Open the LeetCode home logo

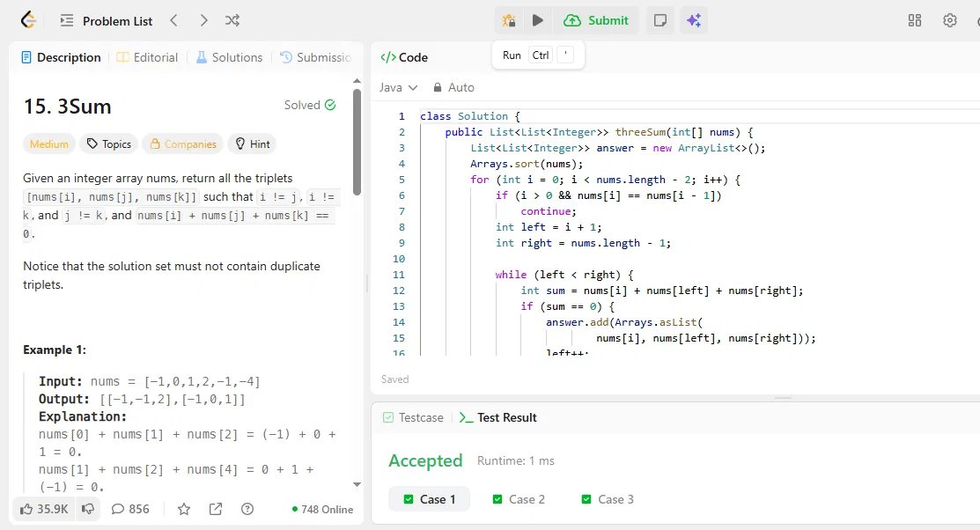tap(28, 20)
